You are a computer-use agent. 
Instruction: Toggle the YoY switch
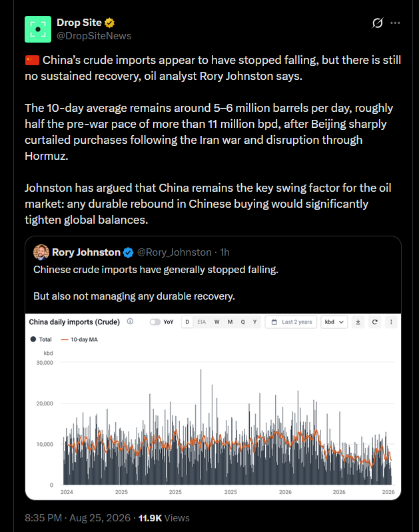pos(155,322)
